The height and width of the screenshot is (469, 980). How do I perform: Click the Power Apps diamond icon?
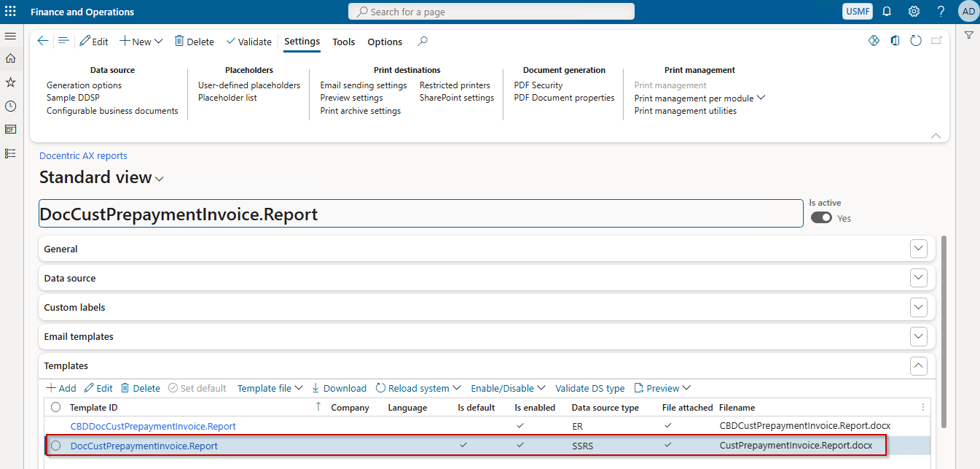(x=874, y=41)
